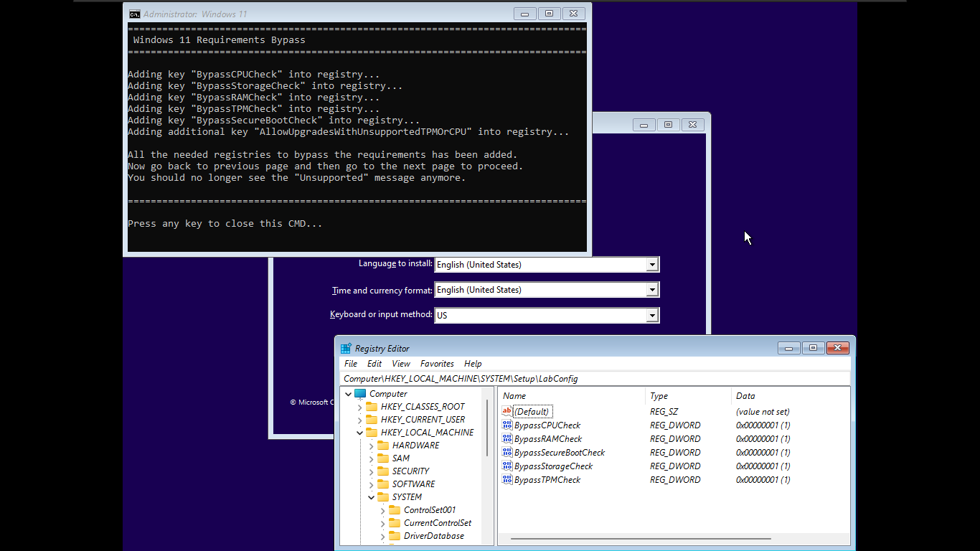980x551 pixels.
Task: Select the BypassCPUCheck value name
Action: [x=547, y=425]
